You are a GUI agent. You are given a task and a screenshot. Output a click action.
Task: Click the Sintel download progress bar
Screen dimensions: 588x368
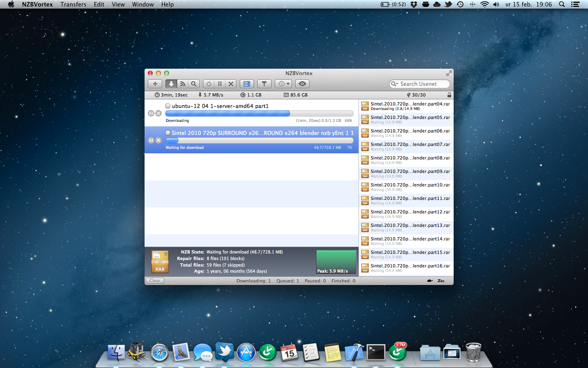(x=259, y=140)
